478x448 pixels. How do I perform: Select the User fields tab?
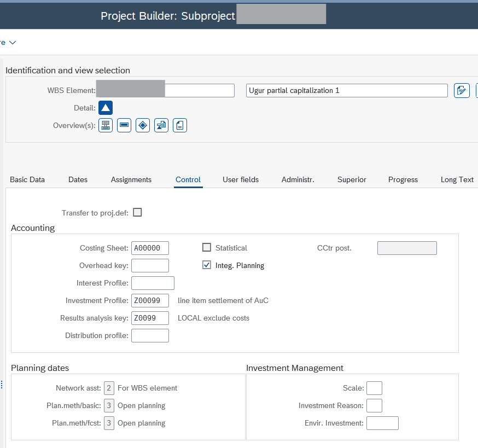point(241,179)
